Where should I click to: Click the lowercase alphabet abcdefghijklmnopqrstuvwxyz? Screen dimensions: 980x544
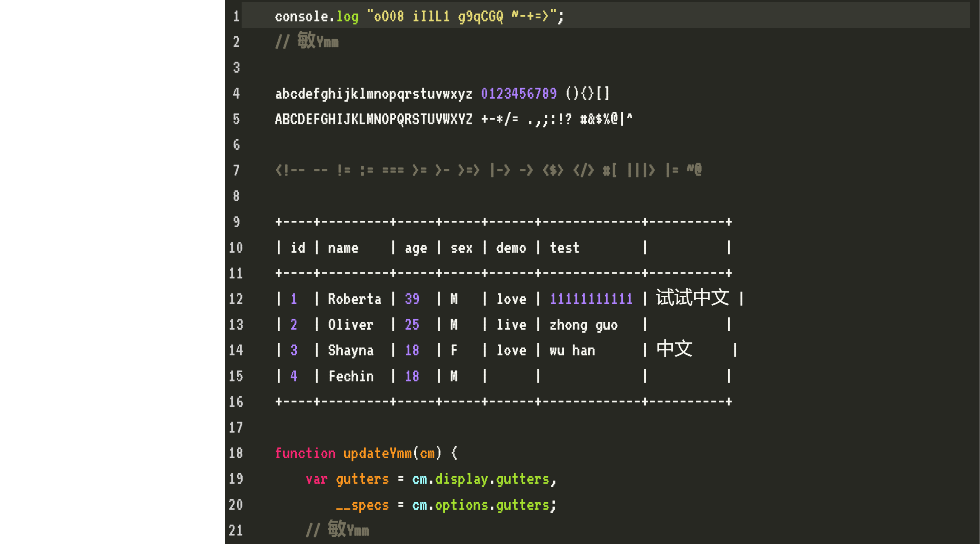click(x=374, y=94)
